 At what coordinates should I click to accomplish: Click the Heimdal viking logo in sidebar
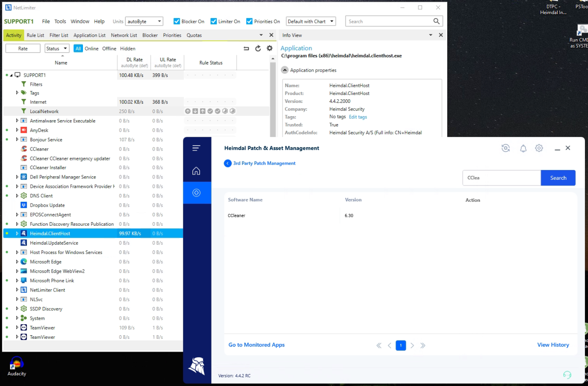click(196, 366)
